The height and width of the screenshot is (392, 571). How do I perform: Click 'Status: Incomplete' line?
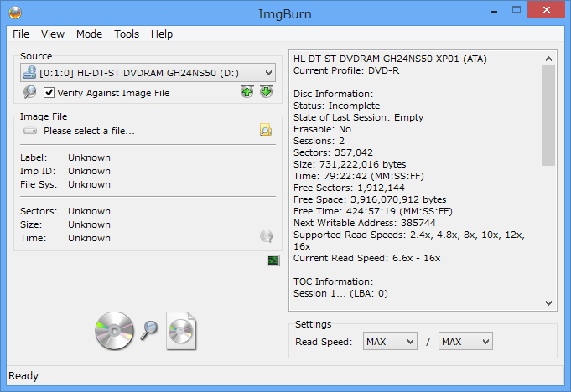point(336,106)
